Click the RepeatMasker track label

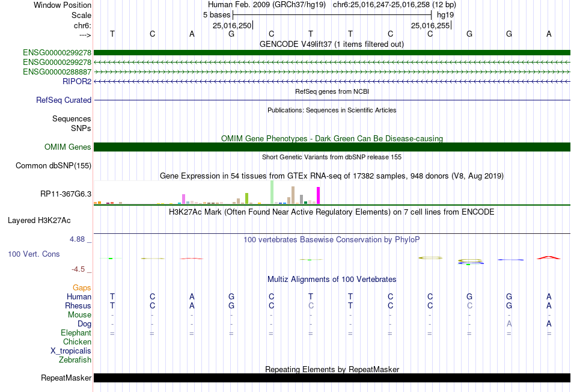(x=66, y=378)
